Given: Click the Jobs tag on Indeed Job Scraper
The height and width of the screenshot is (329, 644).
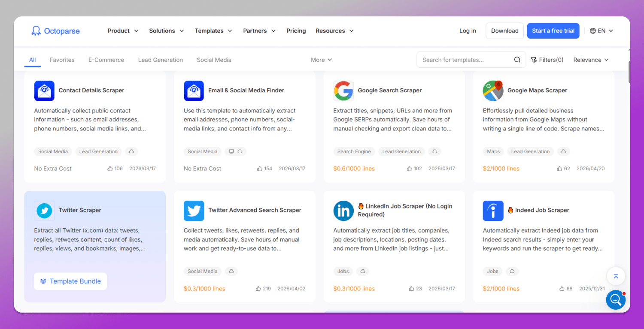Looking at the screenshot, I should point(493,272).
